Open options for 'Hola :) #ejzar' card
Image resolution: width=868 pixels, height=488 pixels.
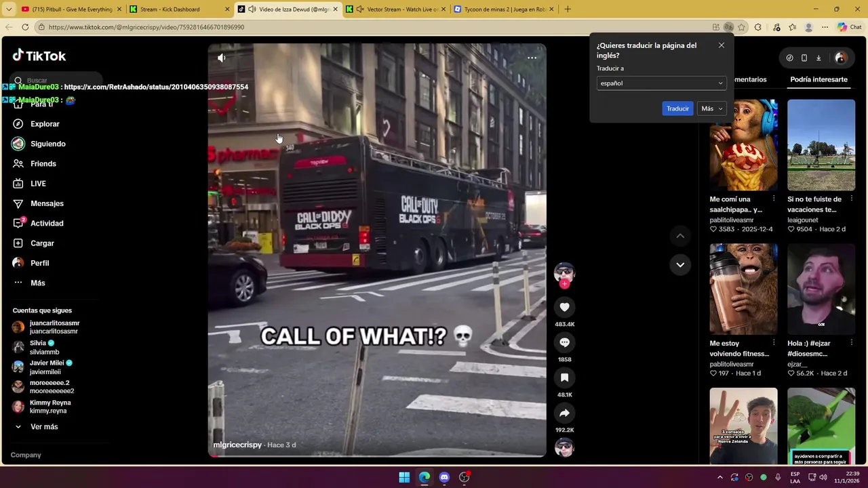pyautogui.click(x=851, y=343)
